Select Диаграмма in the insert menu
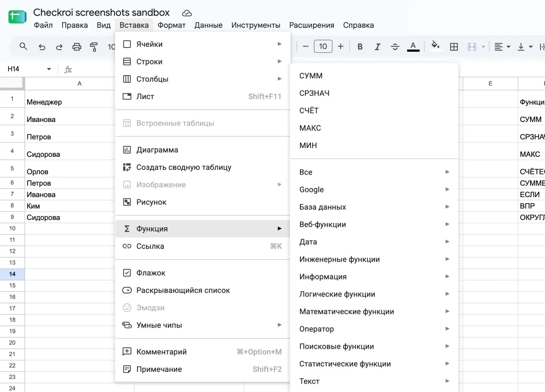 coord(203,150)
